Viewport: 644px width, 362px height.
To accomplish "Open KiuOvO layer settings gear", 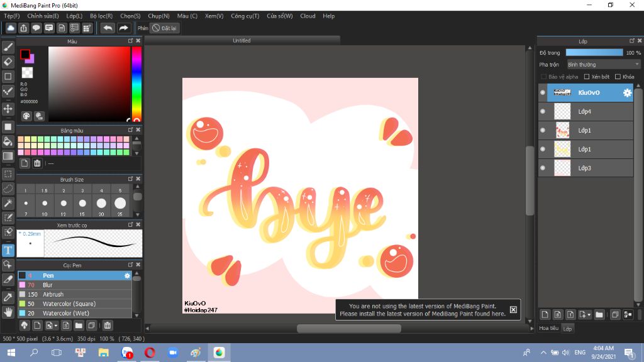I will click(x=627, y=93).
